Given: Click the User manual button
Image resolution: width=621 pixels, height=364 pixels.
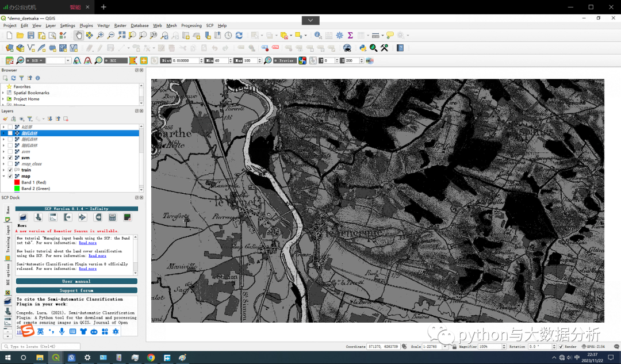Looking at the screenshot, I should point(76,281).
